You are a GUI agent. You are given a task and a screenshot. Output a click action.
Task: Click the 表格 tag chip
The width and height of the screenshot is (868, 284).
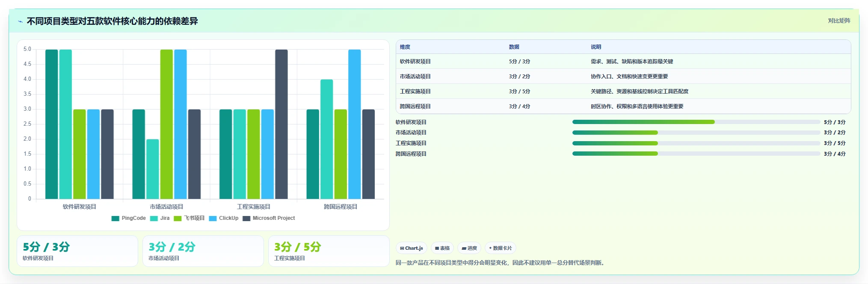point(442,248)
